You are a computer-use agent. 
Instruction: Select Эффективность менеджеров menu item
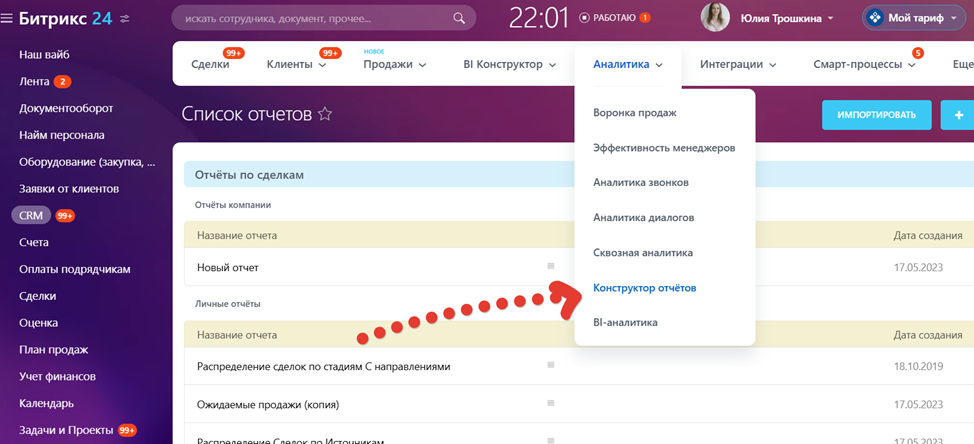point(665,148)
